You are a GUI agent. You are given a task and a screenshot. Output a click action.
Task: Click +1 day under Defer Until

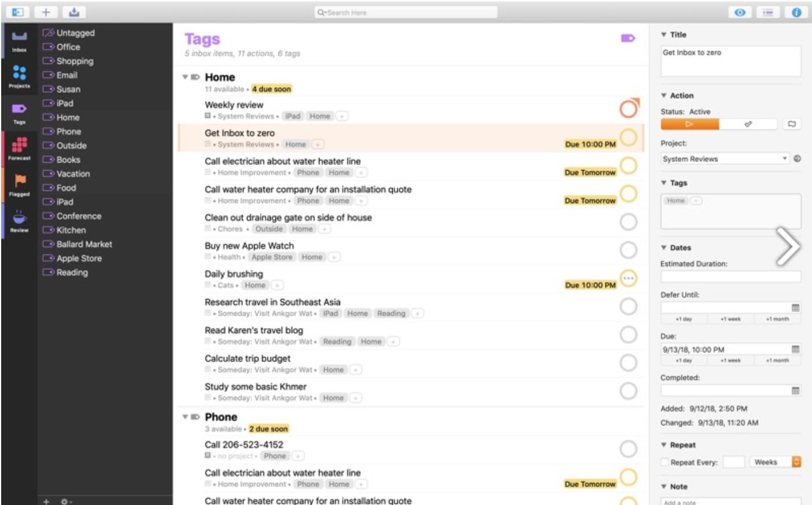tap(683, 319)
